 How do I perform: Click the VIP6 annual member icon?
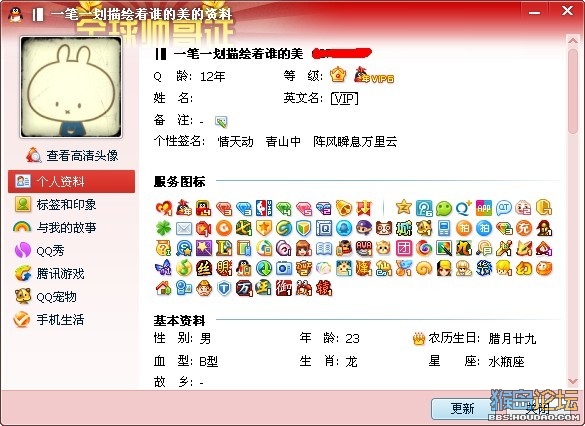pyautogui.click(x=374, y=75)
